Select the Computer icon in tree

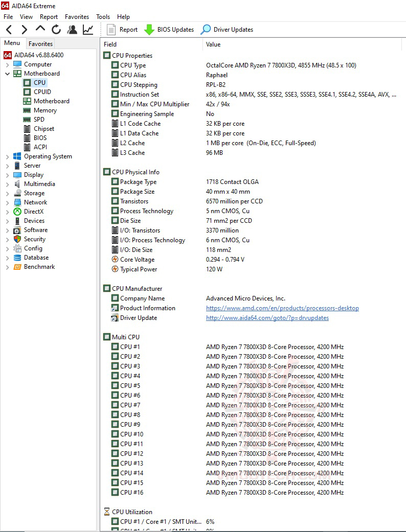coord(17,64)
